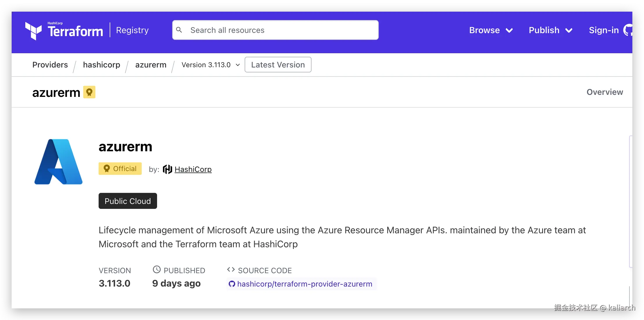Click the HashiCorp logo icon beside by:

coord(167,169)
